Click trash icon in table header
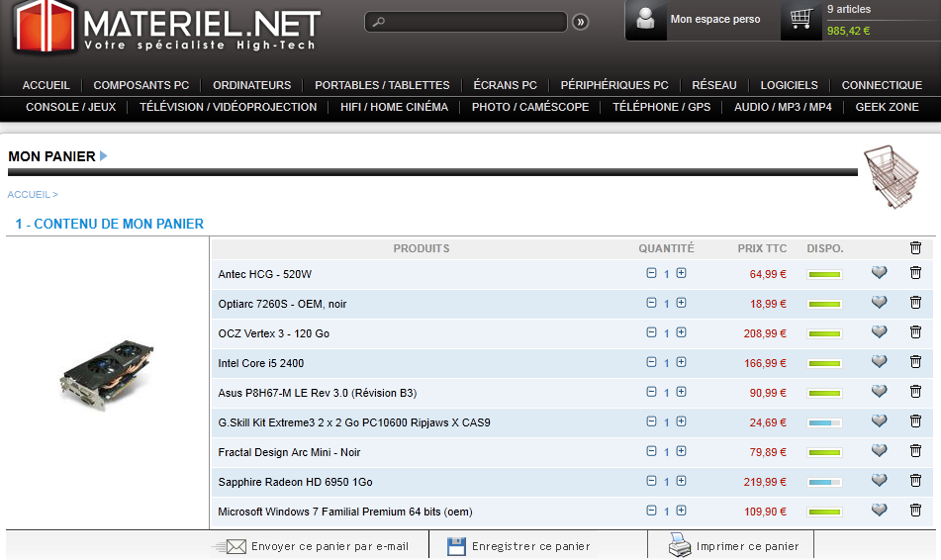 [x=915, y=248]
